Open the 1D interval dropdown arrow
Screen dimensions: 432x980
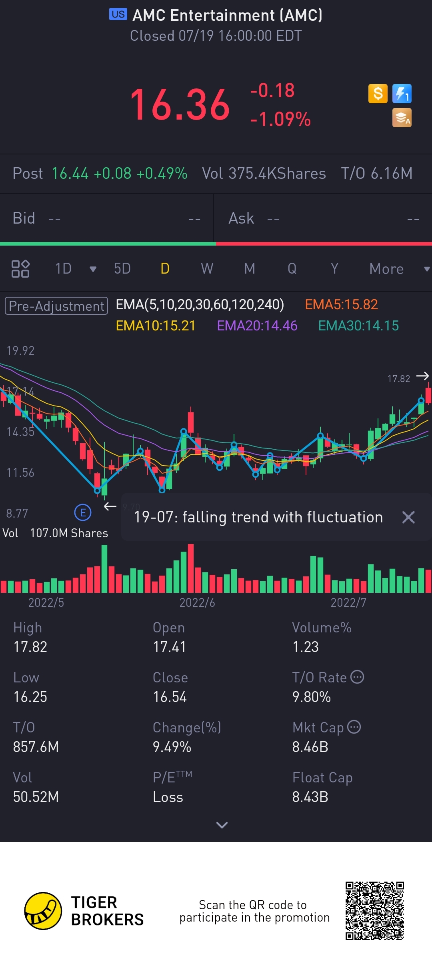93,269
